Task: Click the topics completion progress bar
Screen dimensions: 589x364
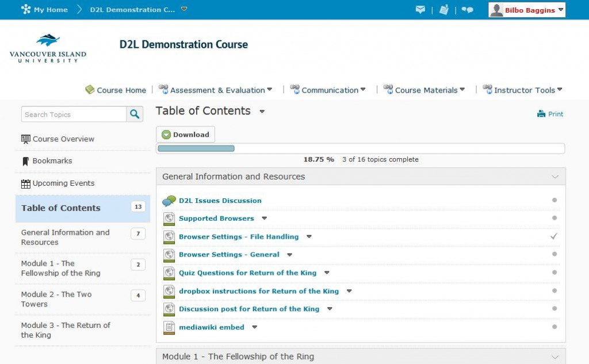Action: [361, 148]
